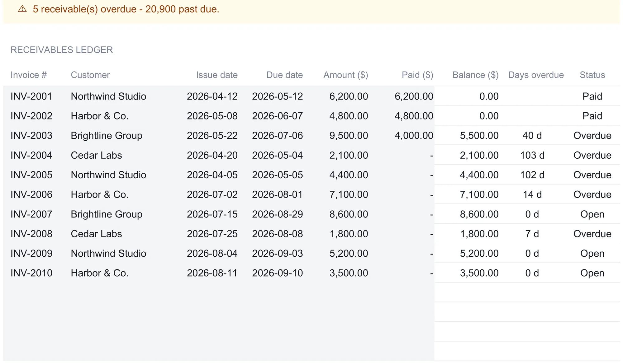Click amount 7,100.00 in the Amount column
623x364 pixels.
[349, 194]
